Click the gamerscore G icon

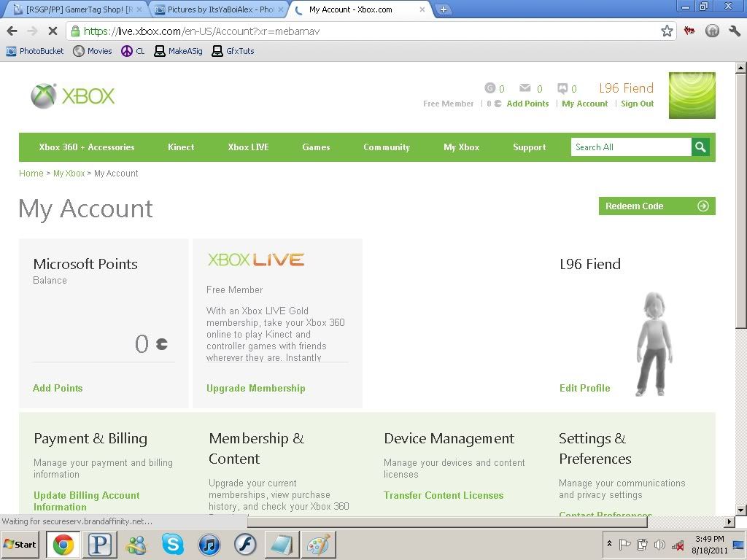[489, 88]
